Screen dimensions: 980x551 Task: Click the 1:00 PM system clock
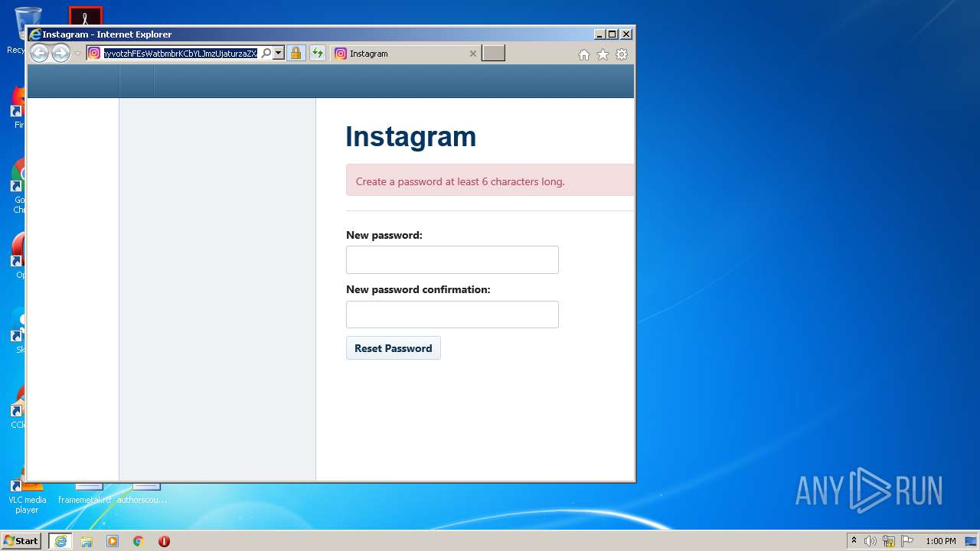[940, 541]
